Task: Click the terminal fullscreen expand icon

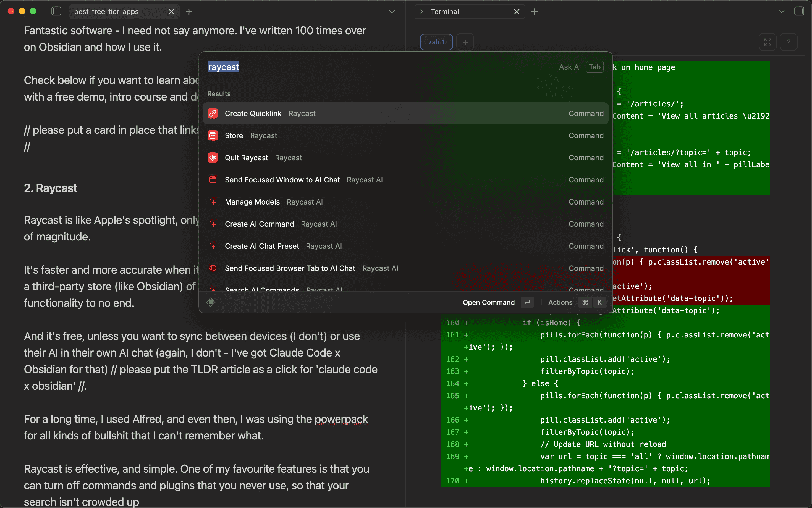Action: (768, 42)
